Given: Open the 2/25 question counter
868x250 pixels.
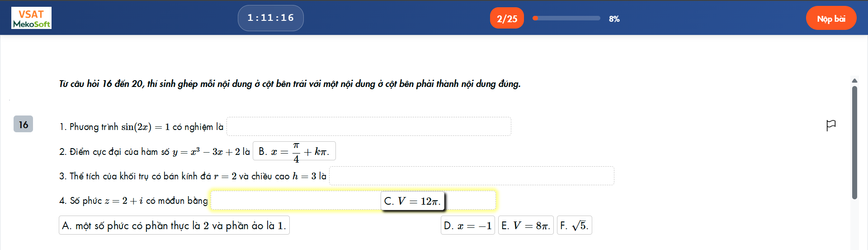Looking at the screenshot, I should click(x=507, y=19).
